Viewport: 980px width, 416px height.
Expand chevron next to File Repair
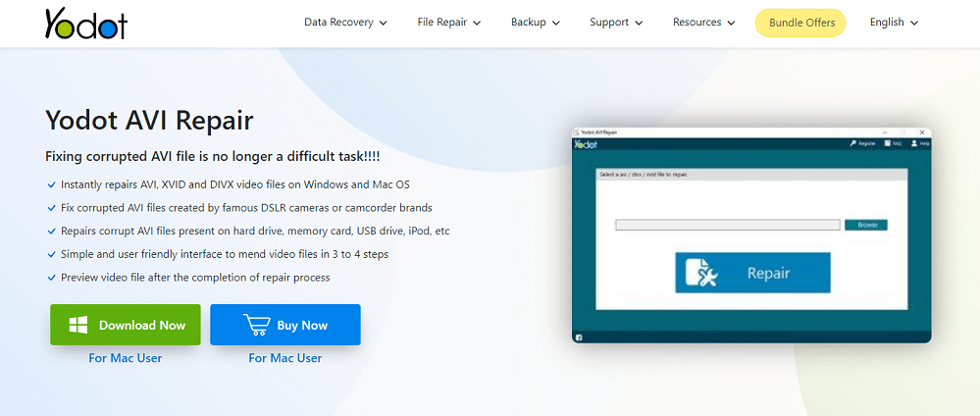coord(477,24)
